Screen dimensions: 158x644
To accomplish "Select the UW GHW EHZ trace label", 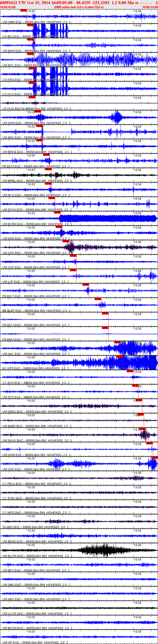I will (36, 455).
